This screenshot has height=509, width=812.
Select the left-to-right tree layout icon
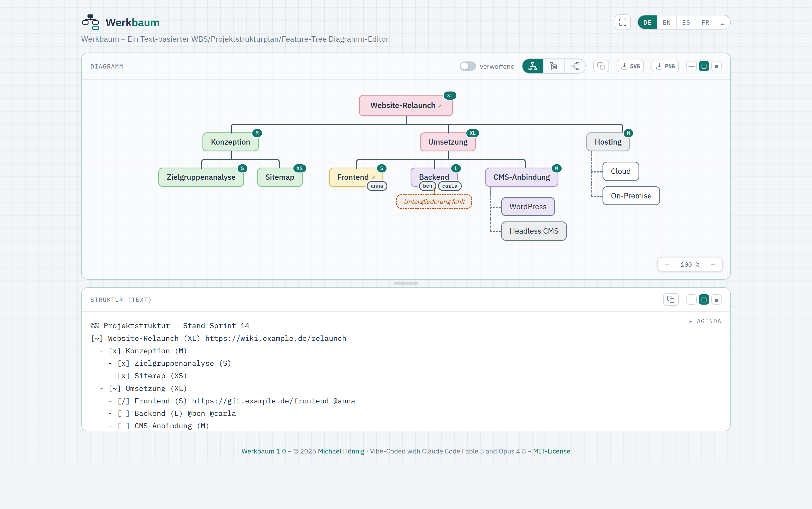click(x=575, y=66)
